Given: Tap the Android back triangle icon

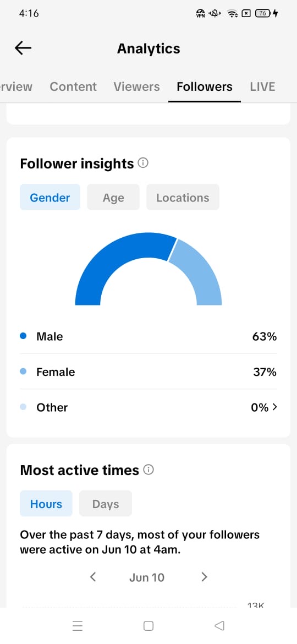Looking at the screenshot, I should [x=219, y=625].
